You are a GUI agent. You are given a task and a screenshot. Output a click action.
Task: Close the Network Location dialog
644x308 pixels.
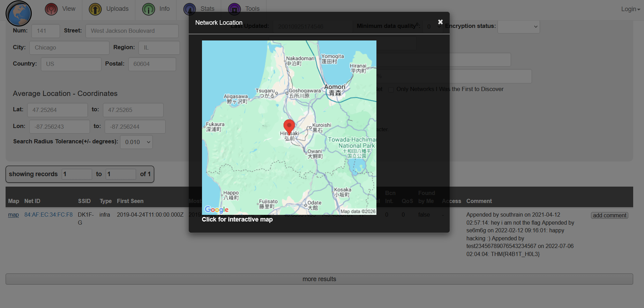[440, 22]
